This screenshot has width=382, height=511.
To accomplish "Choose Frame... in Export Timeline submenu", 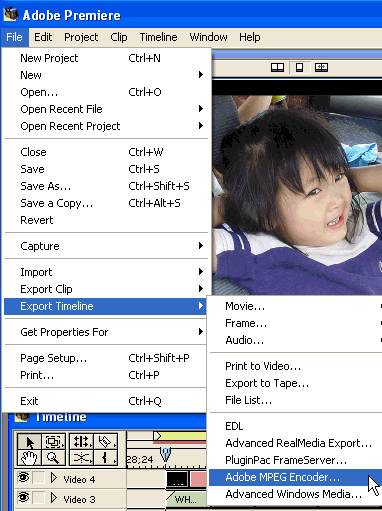I will (295, 323).
